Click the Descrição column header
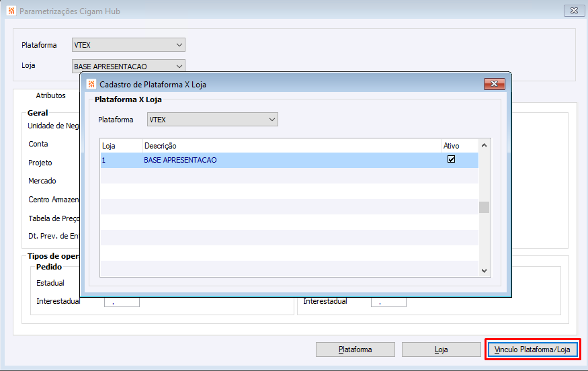This screenshot has height=371, width=588. click(292, 146)
